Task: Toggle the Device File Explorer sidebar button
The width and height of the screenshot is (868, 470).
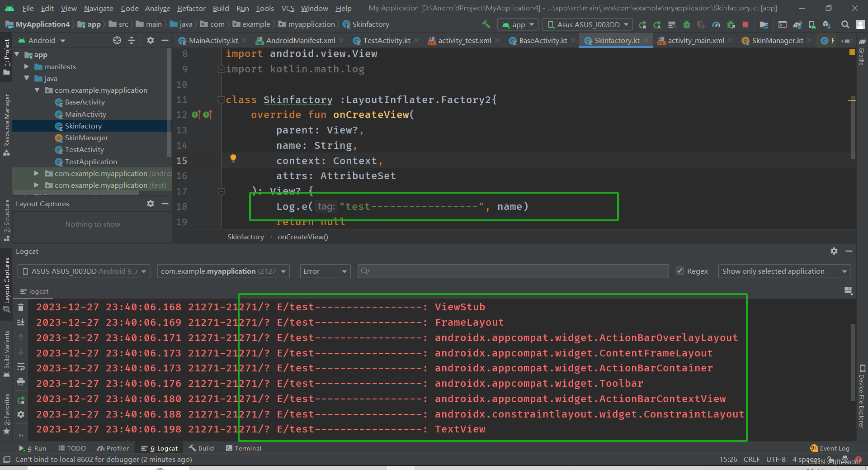Action: coord(862,396)
